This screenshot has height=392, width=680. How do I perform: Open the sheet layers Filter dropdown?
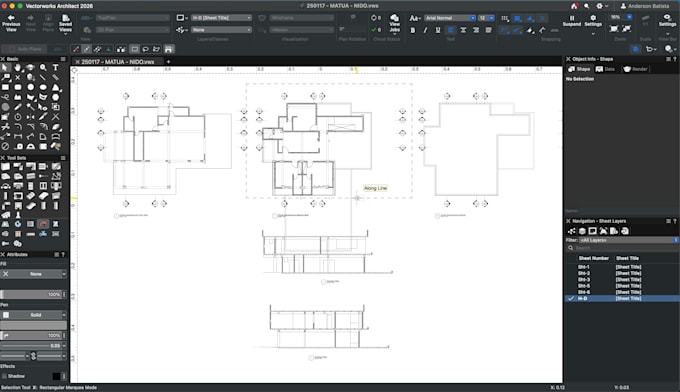(x=628, y=240)
